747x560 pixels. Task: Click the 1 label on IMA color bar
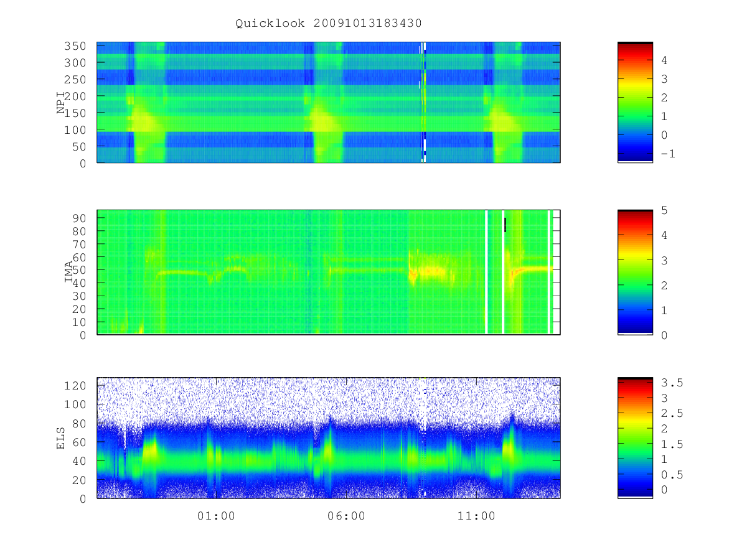(665, 310)
